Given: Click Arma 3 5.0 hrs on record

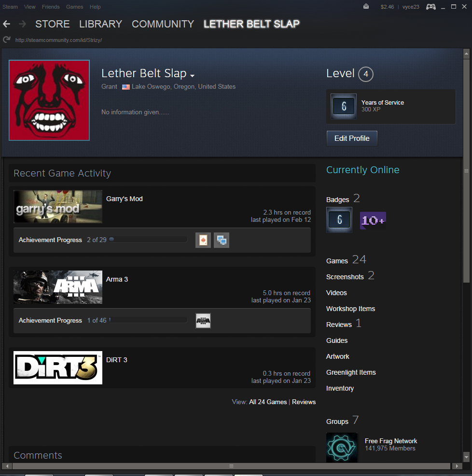Looking at the screenshot, I should [286, 293].
